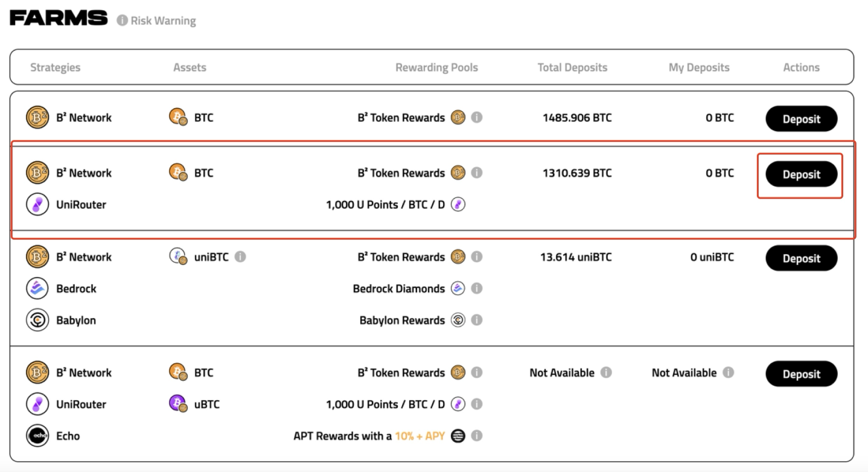Click the Risk Warning info icon
The height and width of the screenshot is (472, 868).
point(122,21)
